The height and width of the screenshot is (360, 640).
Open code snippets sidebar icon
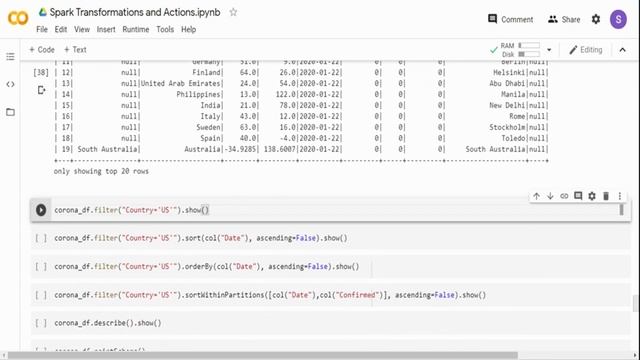pos(10,84)
